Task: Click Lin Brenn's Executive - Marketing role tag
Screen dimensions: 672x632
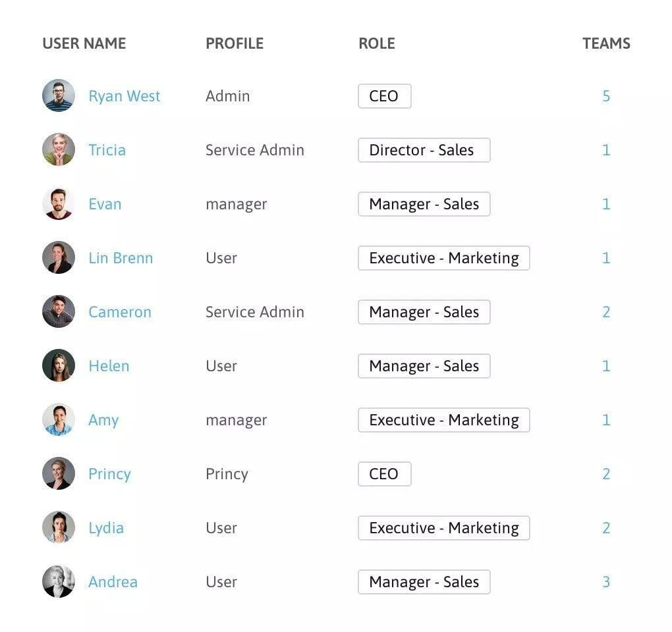Action: pos(443,258)
